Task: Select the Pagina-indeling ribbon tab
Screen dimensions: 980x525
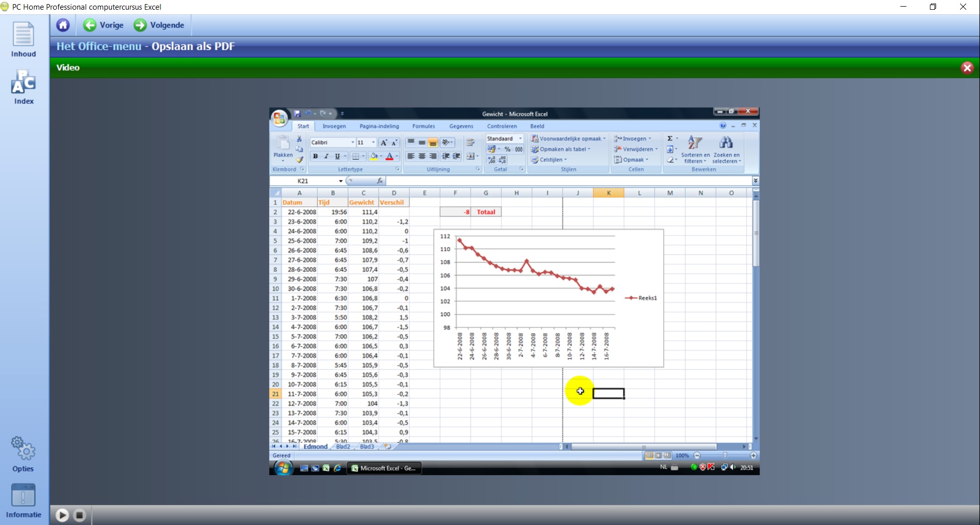Action: click(x=379, y=126)
